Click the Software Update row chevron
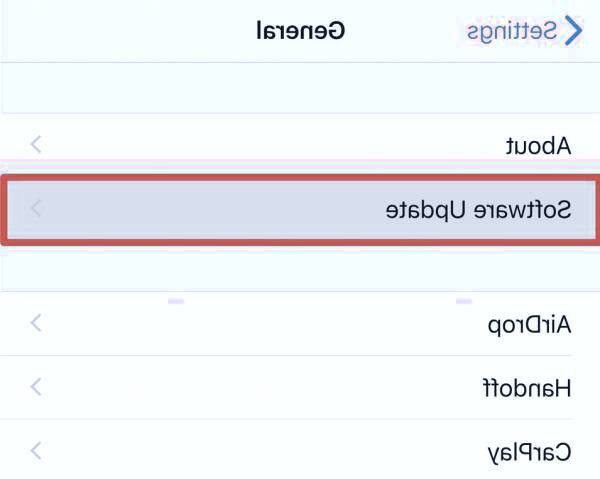600x479 pixels. point(36,210)
